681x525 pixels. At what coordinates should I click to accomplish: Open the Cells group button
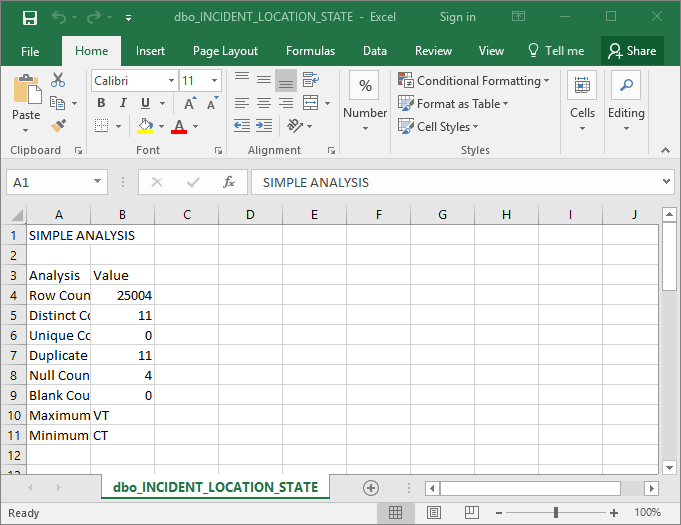click(582, 102)
